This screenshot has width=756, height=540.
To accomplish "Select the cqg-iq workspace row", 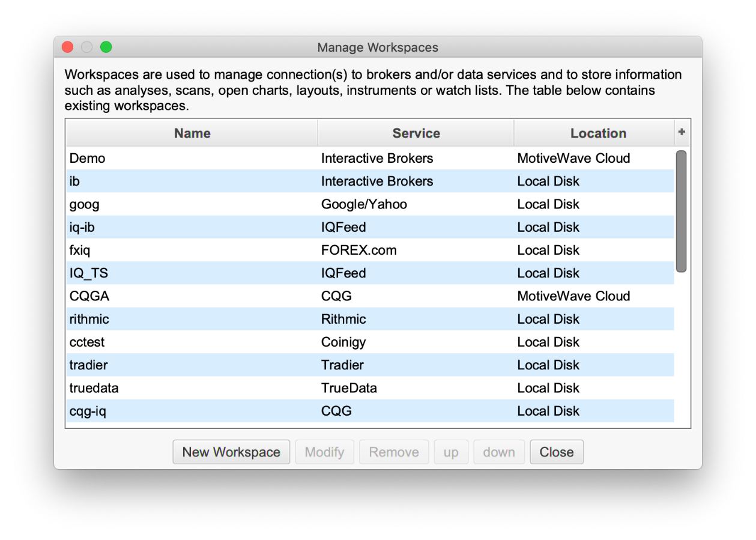I will coord(88,411).
